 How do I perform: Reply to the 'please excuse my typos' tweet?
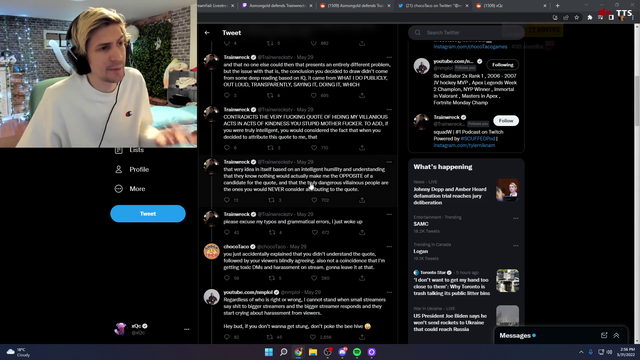click(227, 232)
